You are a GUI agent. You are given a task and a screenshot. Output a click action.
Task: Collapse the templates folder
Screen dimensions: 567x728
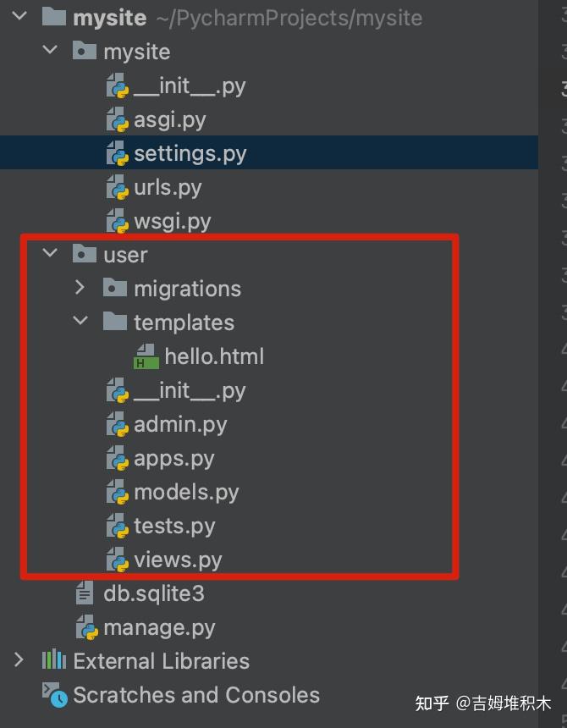click(x=80, y=323)
